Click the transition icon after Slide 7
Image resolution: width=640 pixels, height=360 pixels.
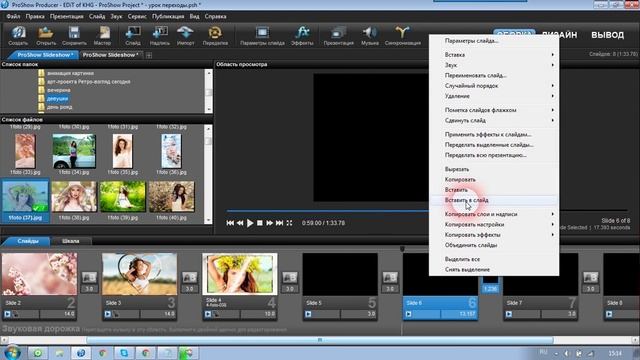tap(590, 278)
